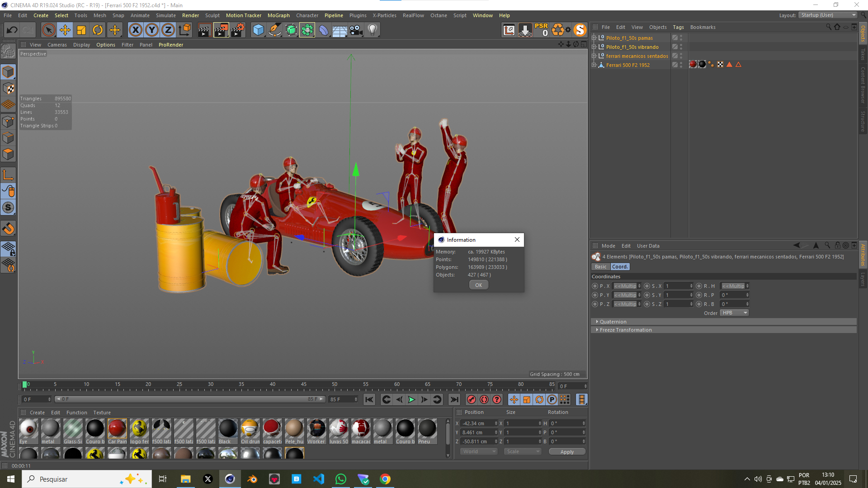Click the Apply button in coordinates panel
868x488 pixels.
[x=567, y=451]
